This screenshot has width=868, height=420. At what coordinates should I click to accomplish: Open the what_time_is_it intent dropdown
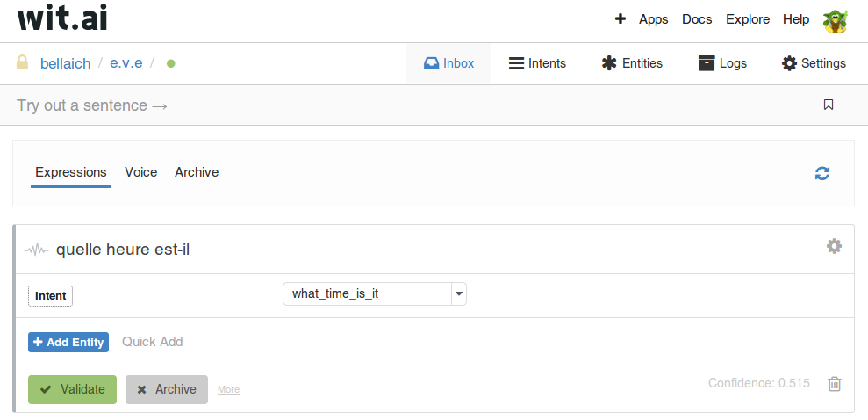click(374, 294)
